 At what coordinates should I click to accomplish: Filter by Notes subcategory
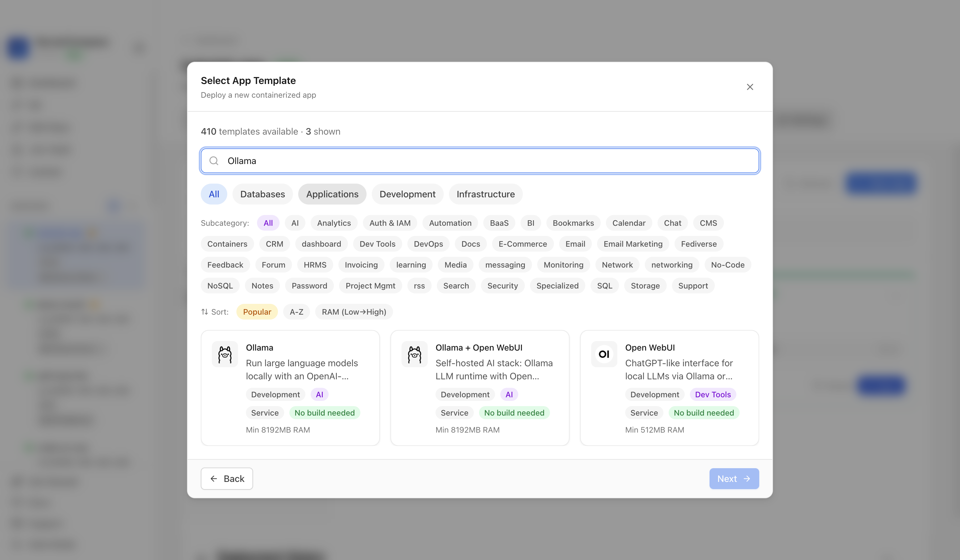(263, 286)
